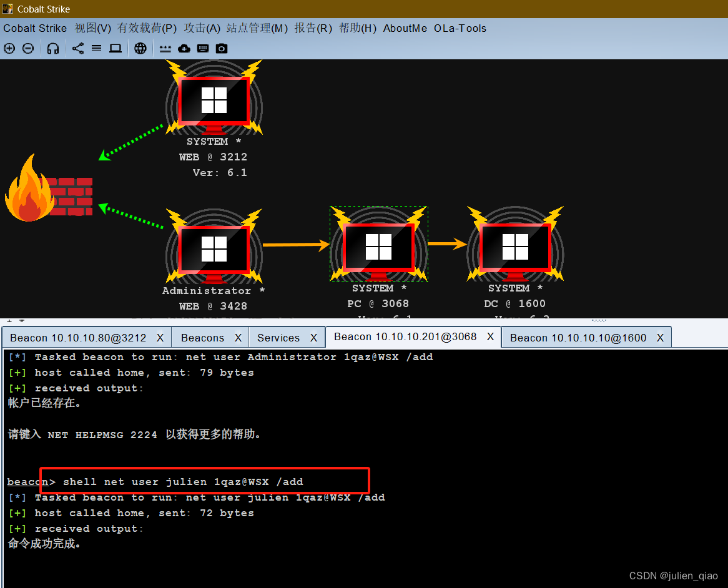Click 'sent: 79 bytes' log line
This screenshot has height=588, width=728.
pos(206,373)
